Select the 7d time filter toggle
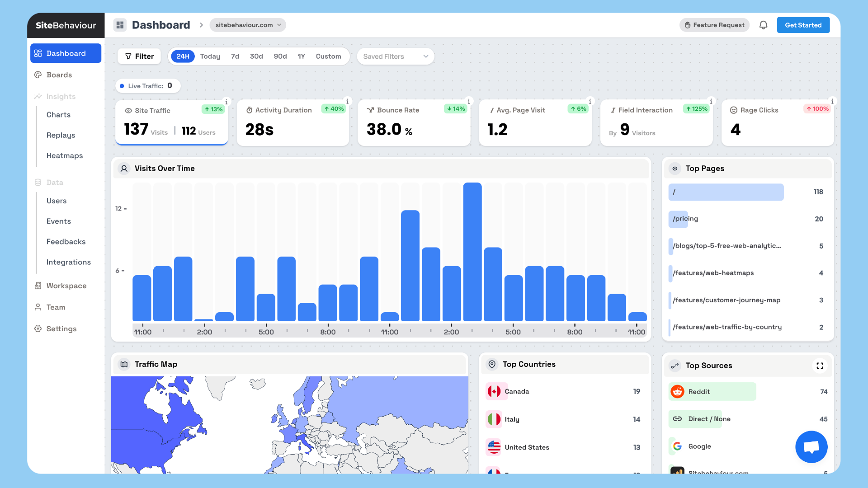 [235, 56]
